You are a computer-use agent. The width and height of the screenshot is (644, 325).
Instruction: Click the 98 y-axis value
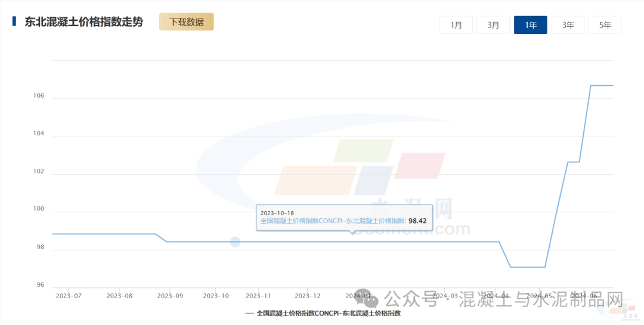point(41,247)
